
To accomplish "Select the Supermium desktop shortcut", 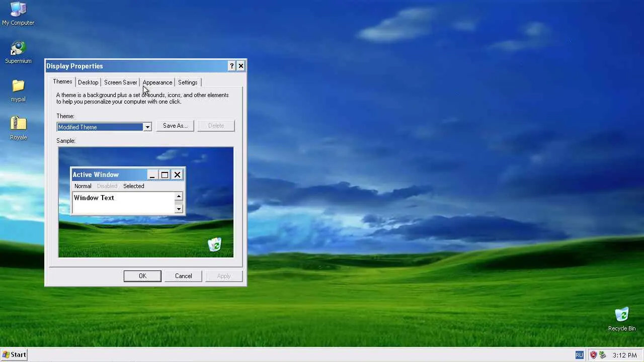I will coord(18,52).
